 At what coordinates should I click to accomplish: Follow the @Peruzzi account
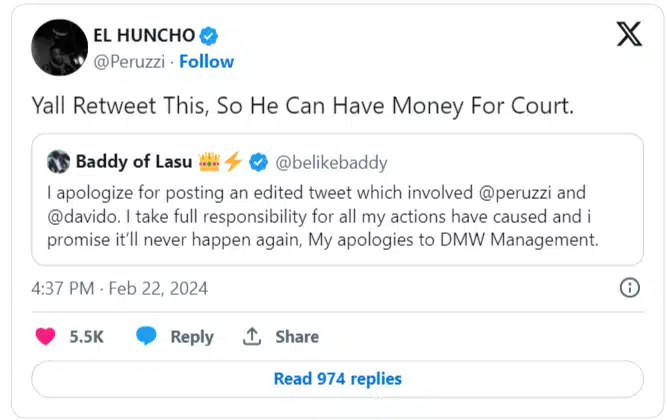click(x=207, y=60)
